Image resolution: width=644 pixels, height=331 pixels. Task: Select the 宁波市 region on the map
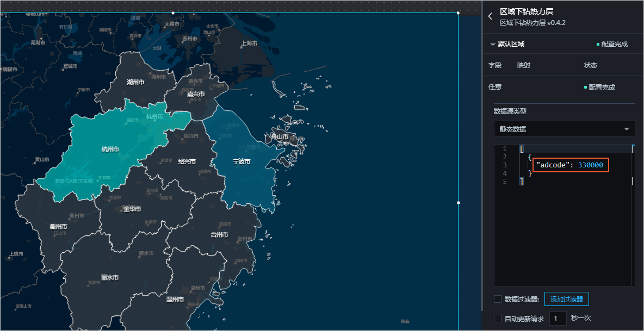click(x=241, y=161)
